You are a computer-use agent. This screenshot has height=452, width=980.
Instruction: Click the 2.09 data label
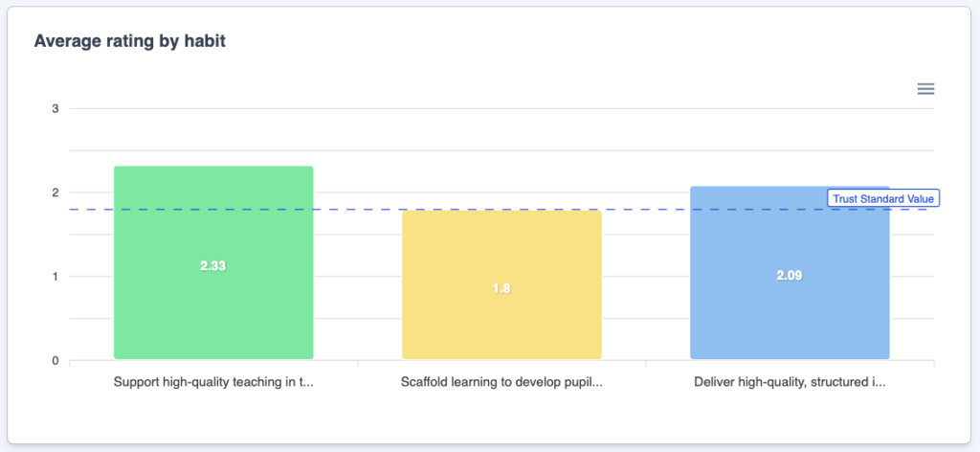(x=790, y=276)
